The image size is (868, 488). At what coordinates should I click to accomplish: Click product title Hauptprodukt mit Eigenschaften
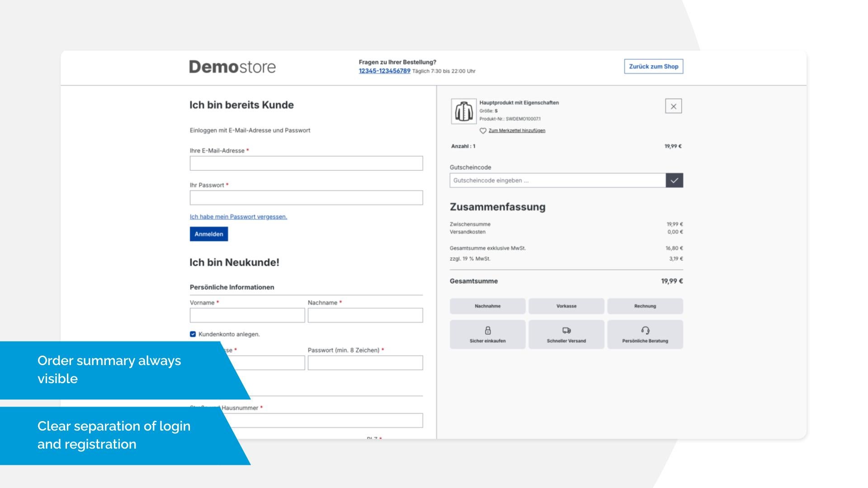coord(519,103)
